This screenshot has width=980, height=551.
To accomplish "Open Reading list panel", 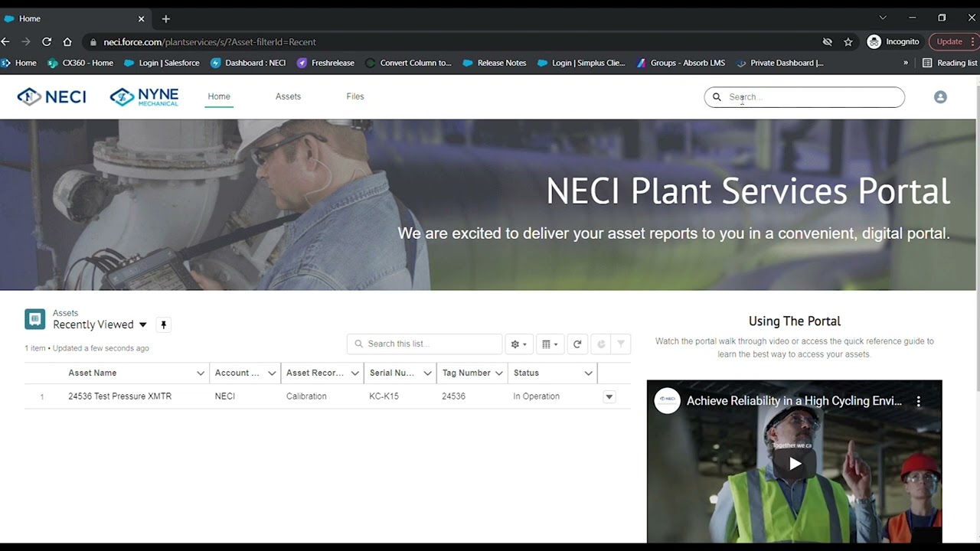I will click(x=949, y=63).
